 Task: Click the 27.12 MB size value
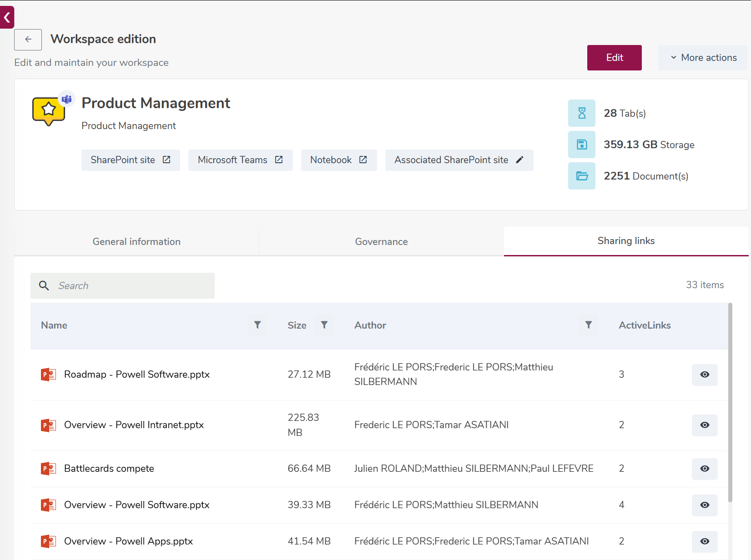tap(309, 375)
